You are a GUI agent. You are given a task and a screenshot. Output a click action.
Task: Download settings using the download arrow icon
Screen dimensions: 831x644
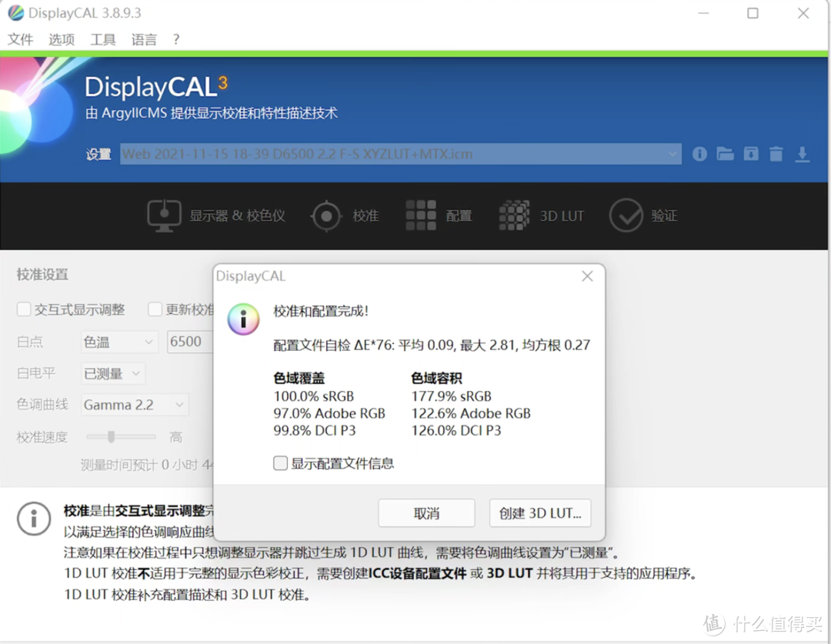point(803,154)
